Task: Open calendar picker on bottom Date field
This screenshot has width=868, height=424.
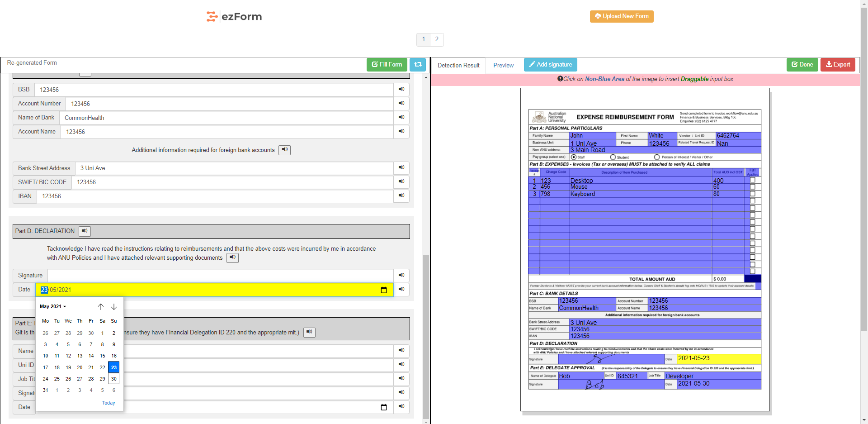Action: pos(384,407)
